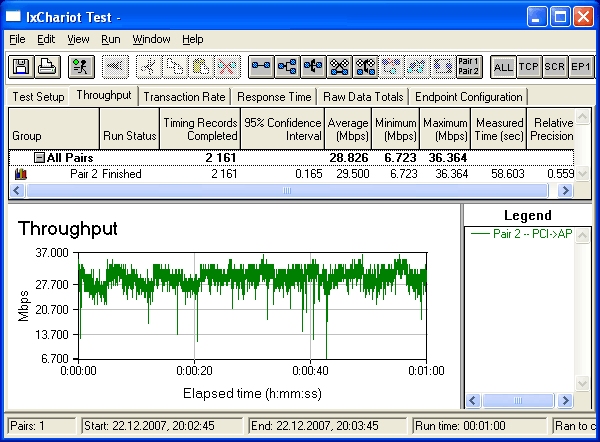
Task: Click the Group column header
Action: coord(54,129)
